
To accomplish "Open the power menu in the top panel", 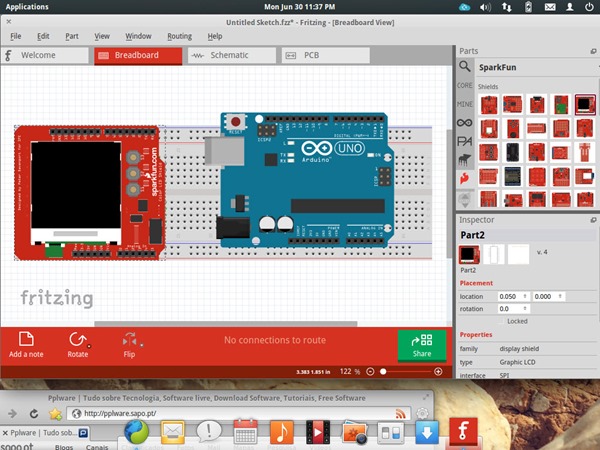I will [x=589, y=7].
